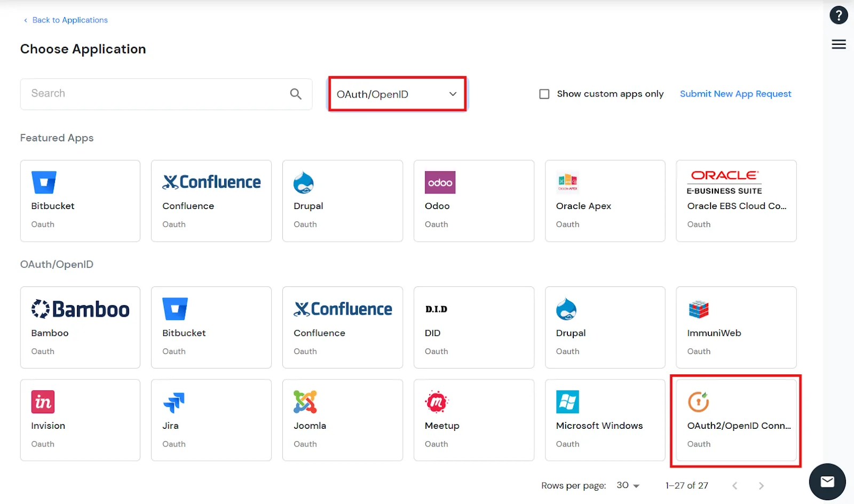854x504 pixels.
Task: Click Submit New App Request
Action: coord(735,93)
